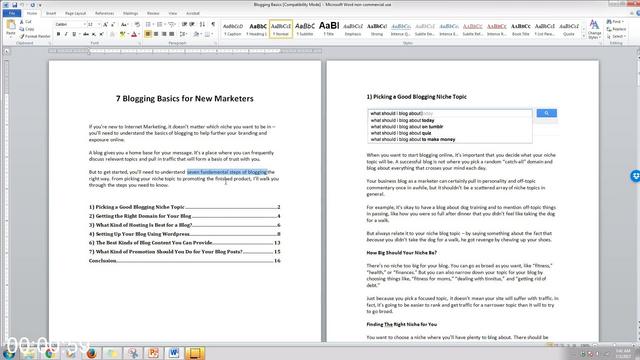Apply subscript formatting
640x360 pixels.
94,34
